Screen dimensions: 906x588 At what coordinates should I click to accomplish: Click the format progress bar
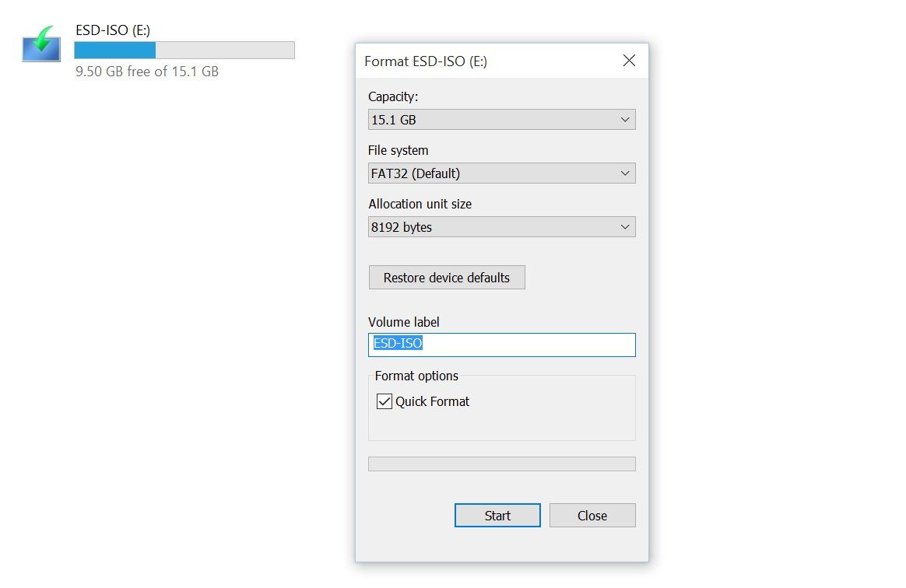pyautogui.click(x=501, y=463)
